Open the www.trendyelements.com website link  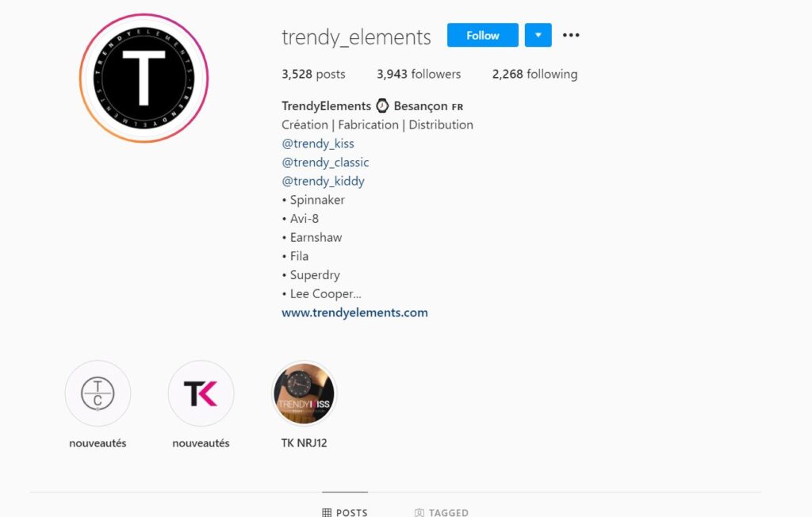[354, 312]
